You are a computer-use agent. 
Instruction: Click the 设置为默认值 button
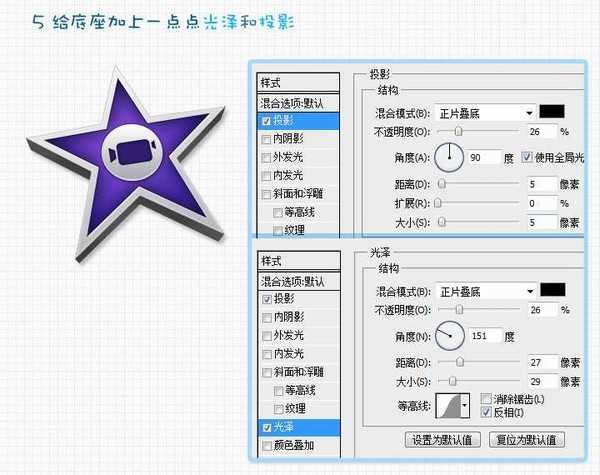(x=443, y=439)
